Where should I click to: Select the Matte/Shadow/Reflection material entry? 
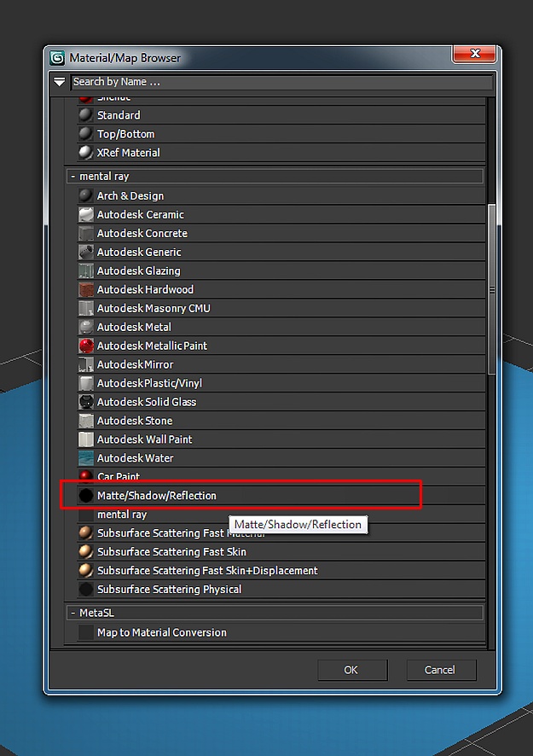pyautogui.click(x=281, y=496)
